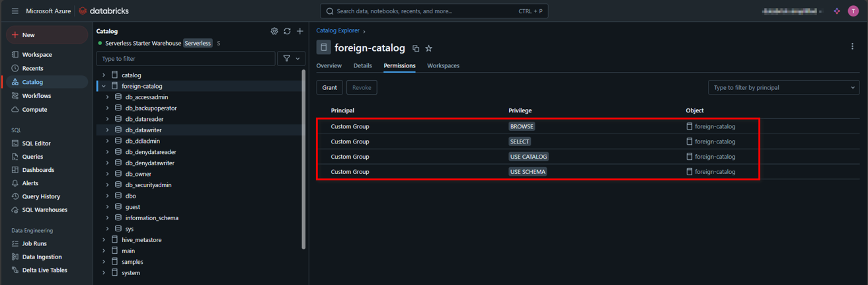
Task: Open foreign-catalog link in BROWSE row
Action: click(715, 126)
